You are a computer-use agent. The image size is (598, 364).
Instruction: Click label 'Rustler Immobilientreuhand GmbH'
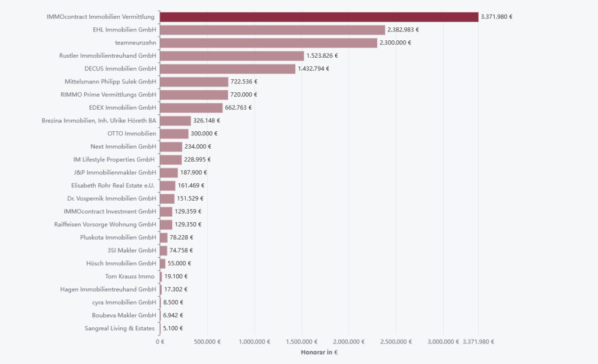[107, 55]
